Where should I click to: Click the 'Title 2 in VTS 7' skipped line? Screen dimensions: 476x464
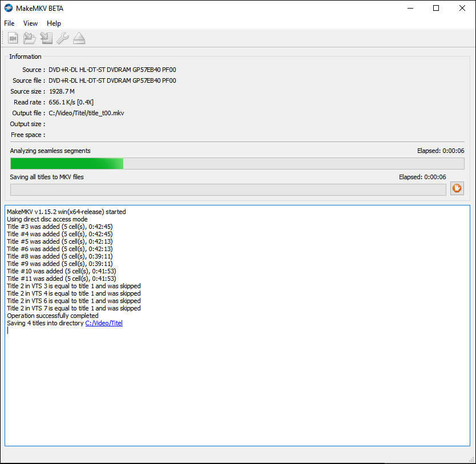tap(74, 308)
